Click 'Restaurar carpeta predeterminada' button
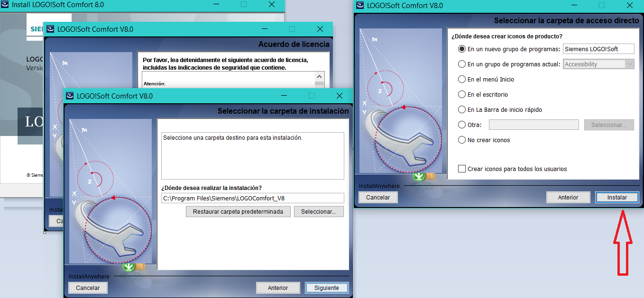The image size is (644, 298). tap(238, 212)
